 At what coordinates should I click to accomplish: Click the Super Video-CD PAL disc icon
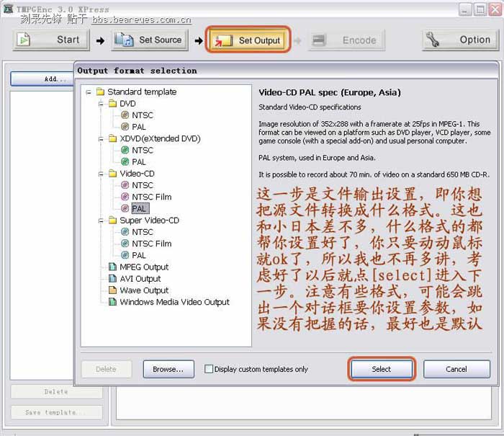coord(125,255)
